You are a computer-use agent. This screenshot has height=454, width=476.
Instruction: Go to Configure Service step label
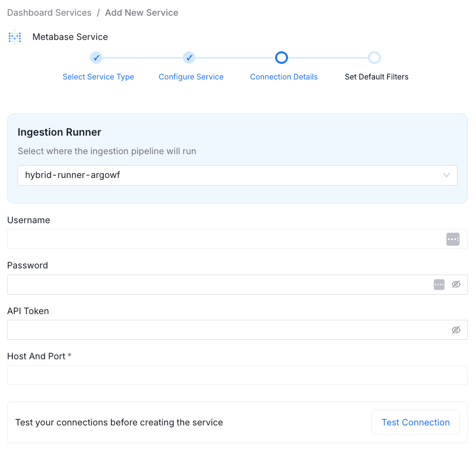coord(191,77)
